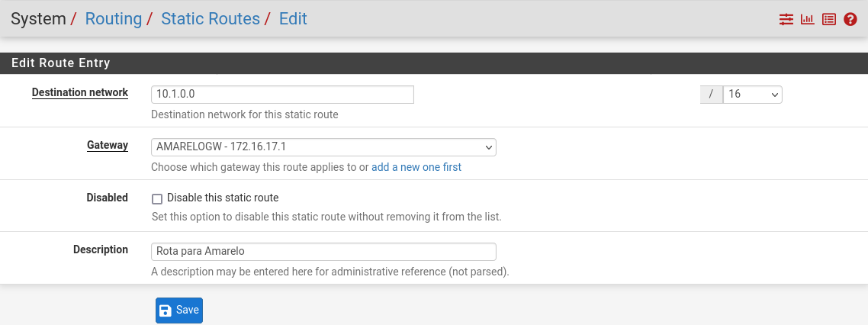
Task: Open the status bar-chart icon
Action: [808, 19]
